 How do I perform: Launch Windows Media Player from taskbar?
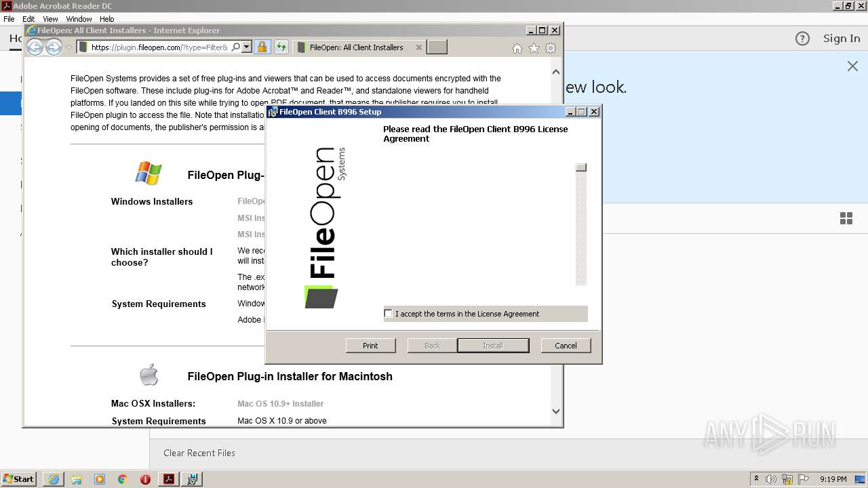(x=100, y=479)
